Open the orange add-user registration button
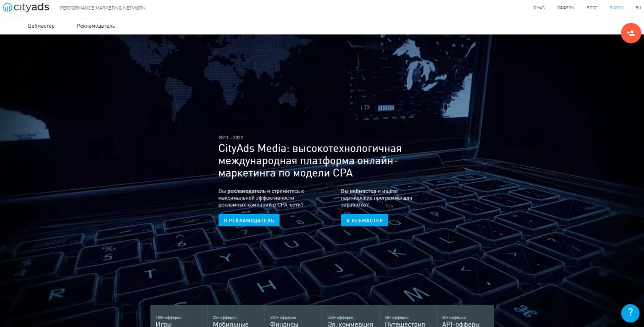Image resolution: width=644 pixels, height=327 pixels. coord(631,33)
